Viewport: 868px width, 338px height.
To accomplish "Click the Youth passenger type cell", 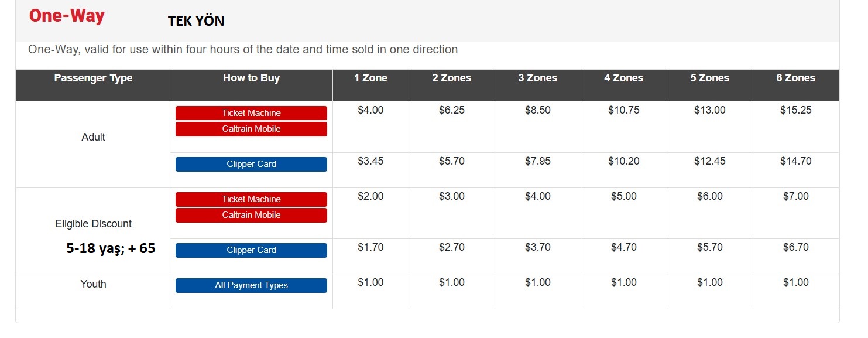I will (x=93, y=284).
